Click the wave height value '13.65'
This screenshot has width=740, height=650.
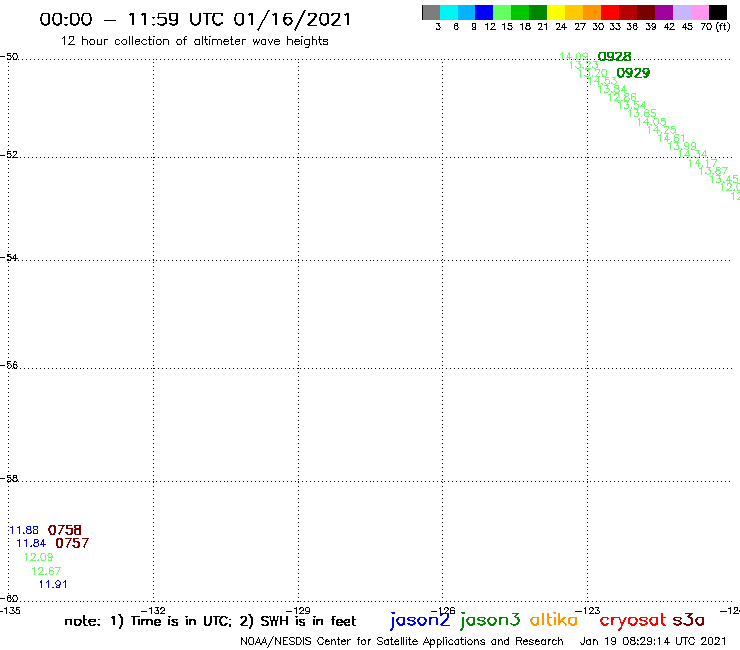click(642, 113)
